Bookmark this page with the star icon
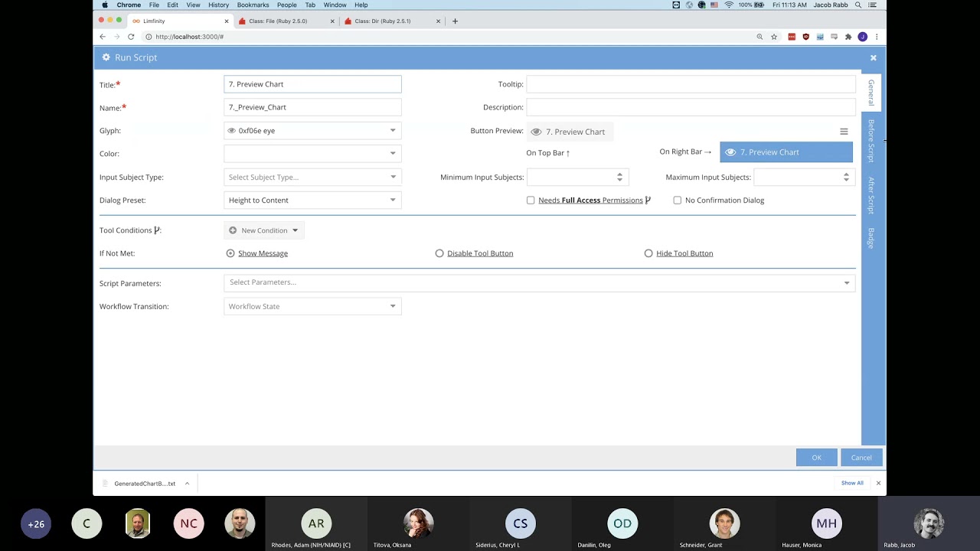This screenshot has width=980, height=551. point(774,37)
